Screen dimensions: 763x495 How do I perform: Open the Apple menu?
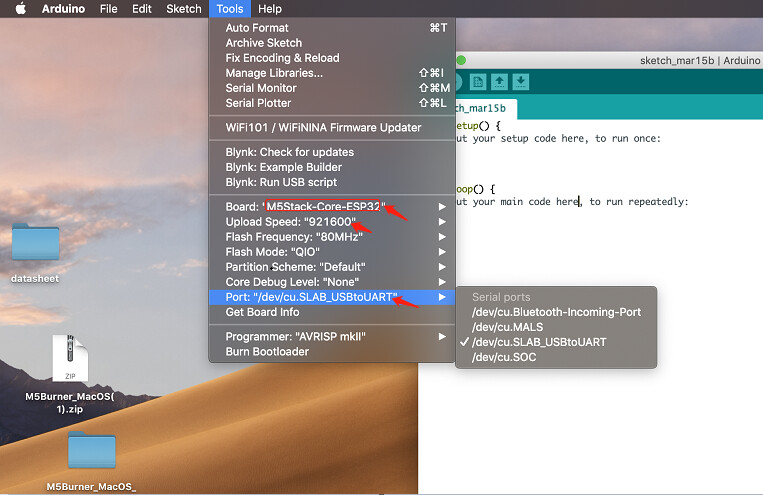pos(20,8)
